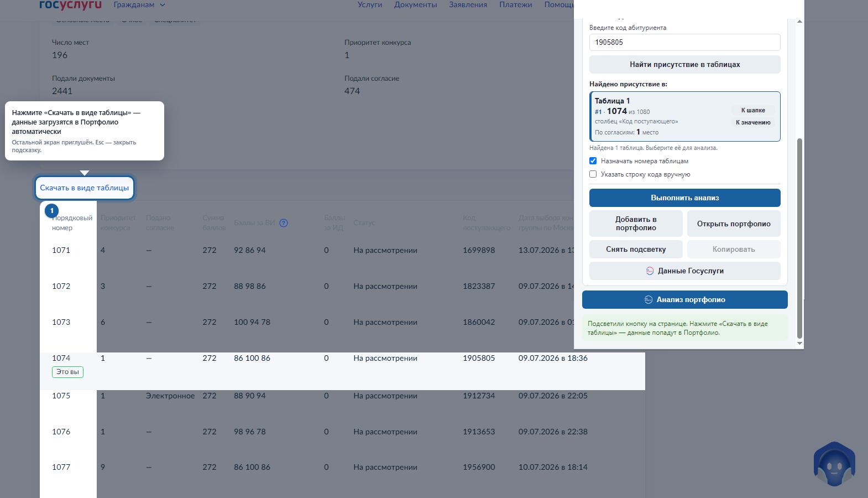
Task: Click the help icon beside «Баллы за ВИ»
Action: 284,223
